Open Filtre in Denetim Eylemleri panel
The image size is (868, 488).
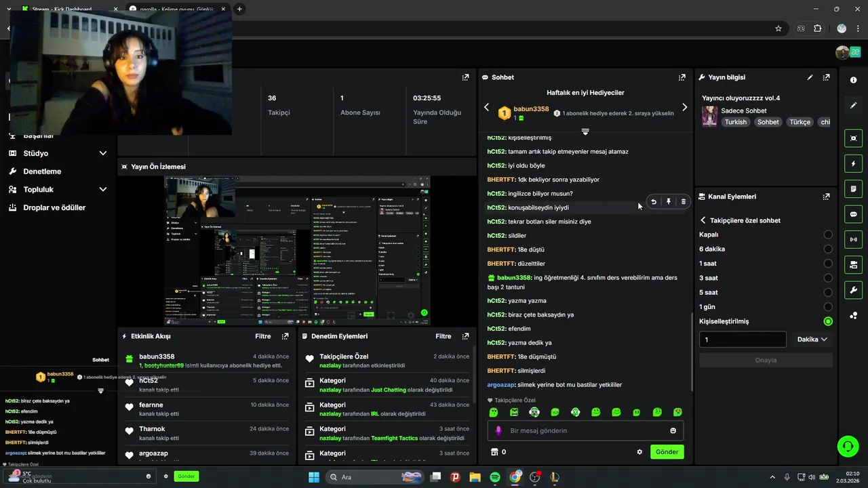coord(443,336)
